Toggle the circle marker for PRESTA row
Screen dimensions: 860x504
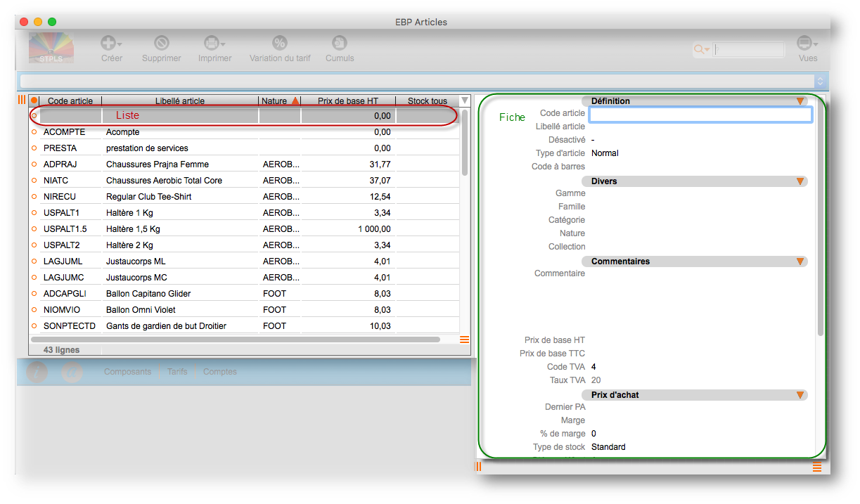coord(34,148)
